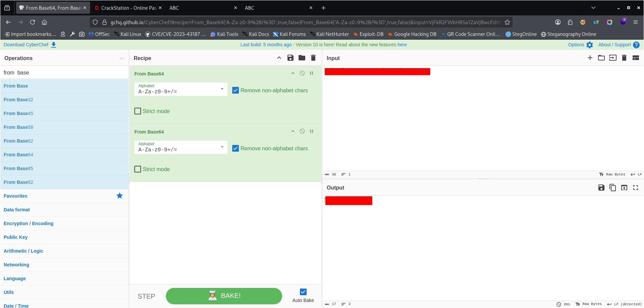The image size is (644, 308).
Task: Expand the Encryption / Encoding category
Action: [x=28, y=223]
